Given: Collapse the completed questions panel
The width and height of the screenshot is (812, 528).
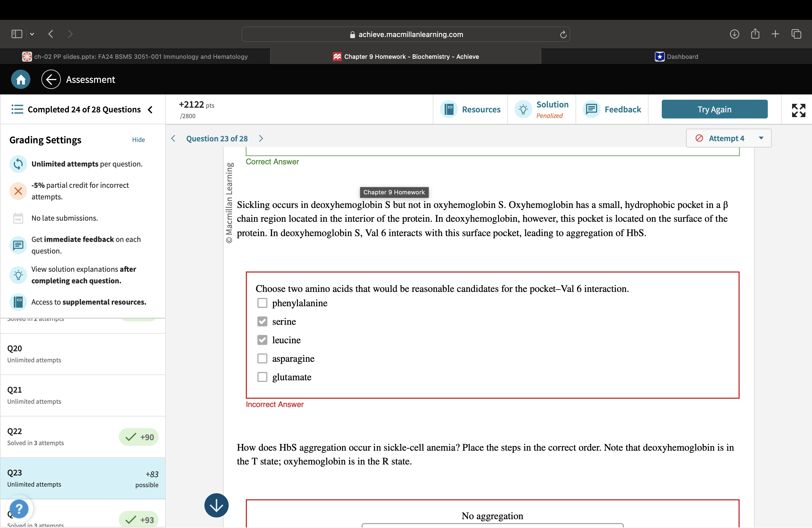Looking at the screenshot, I should 150,110.
